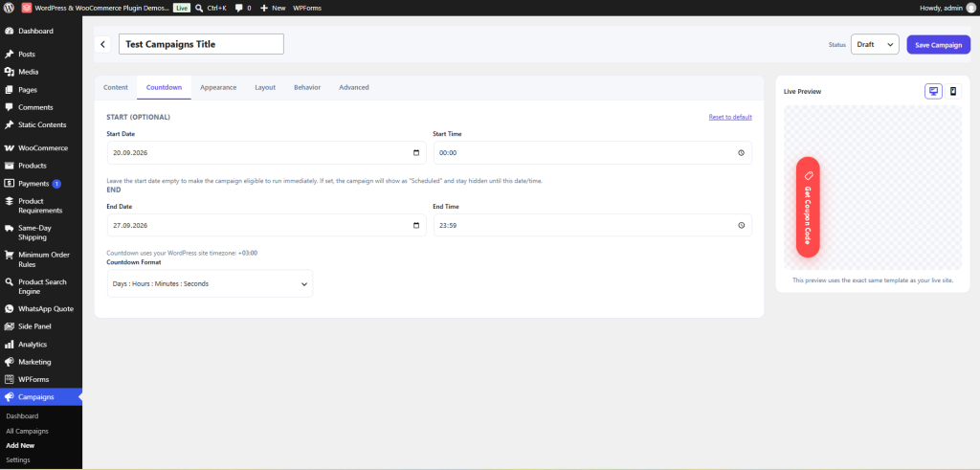Click Howdy, admin account text
This screenshot has width=980, height=470.
(941, 8)
